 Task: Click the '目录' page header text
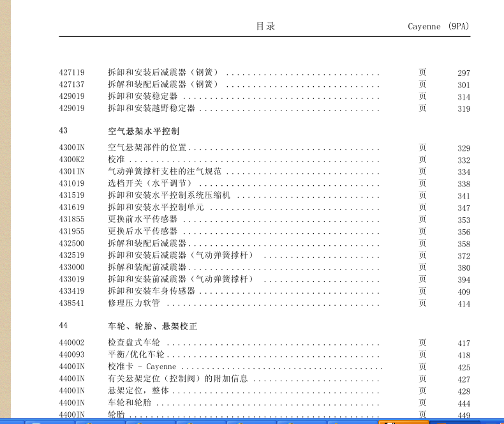click(265, 26)
